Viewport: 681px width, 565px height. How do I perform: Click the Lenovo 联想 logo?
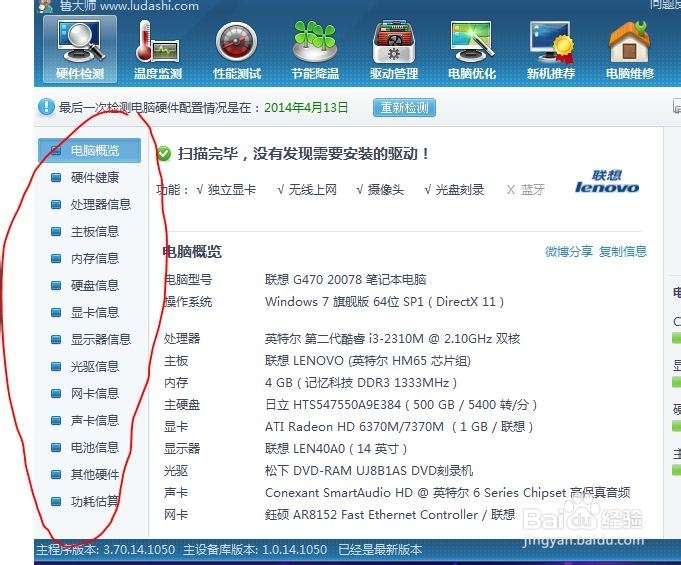(x=607, y=182)
